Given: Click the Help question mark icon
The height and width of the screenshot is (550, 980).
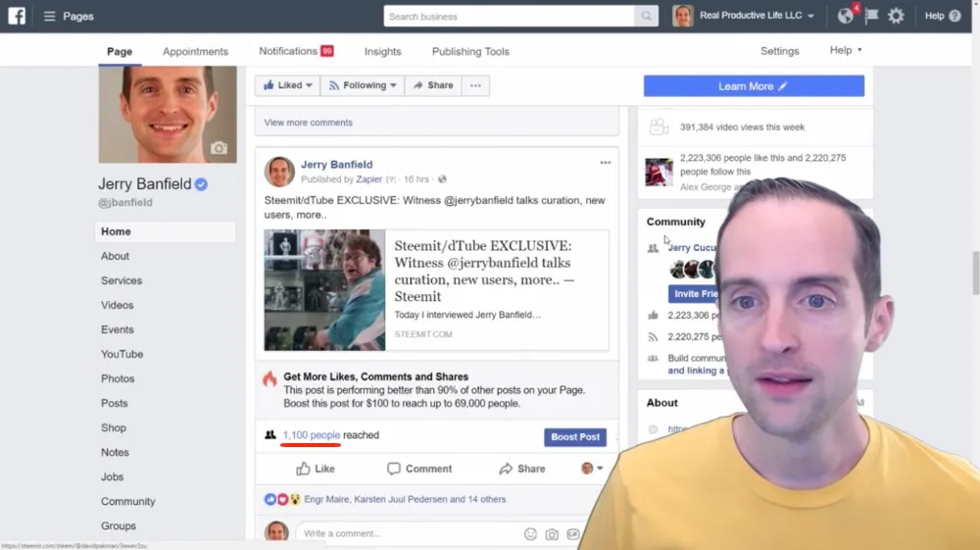Looking at the screenshot, I should click(x=955, y=17).
